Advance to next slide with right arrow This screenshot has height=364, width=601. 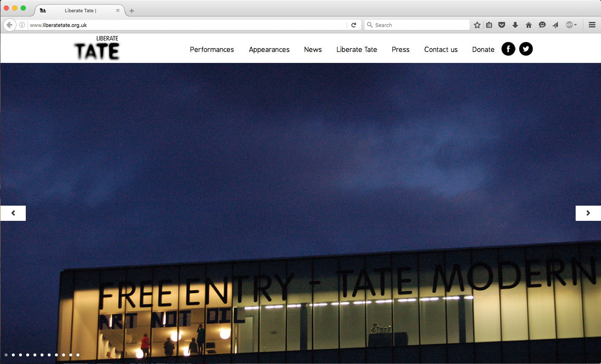coord(588,213)
